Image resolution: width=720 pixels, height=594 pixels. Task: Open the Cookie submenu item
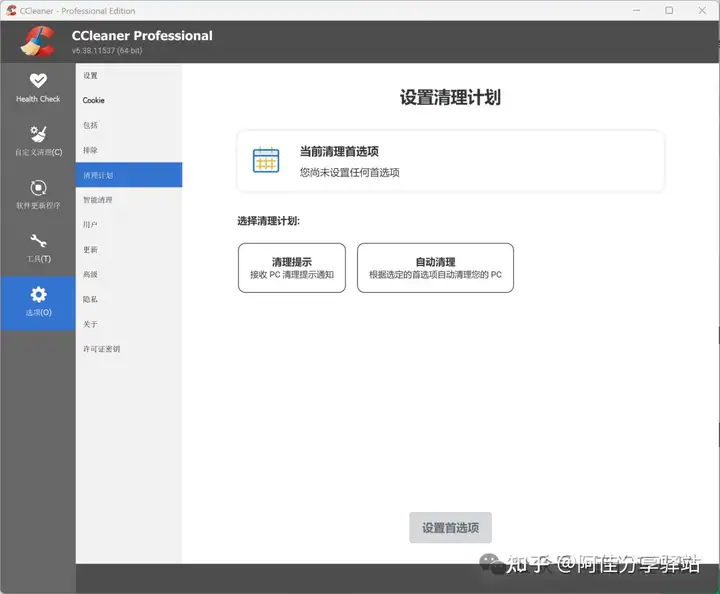tap(129, 100)
